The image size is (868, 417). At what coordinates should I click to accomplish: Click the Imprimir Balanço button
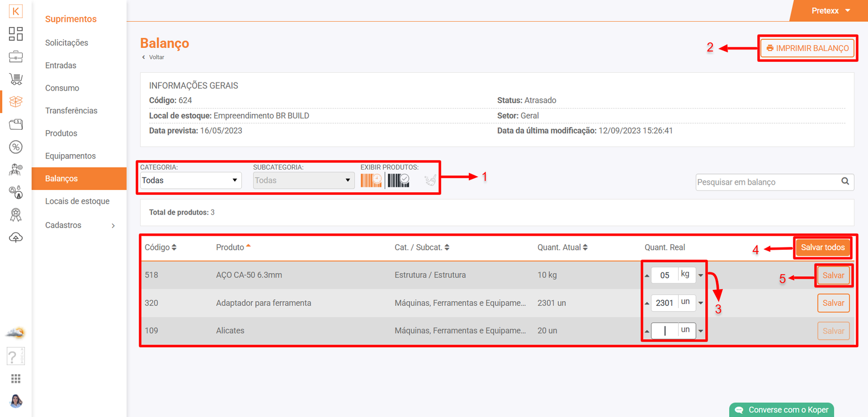coord(807,48)
